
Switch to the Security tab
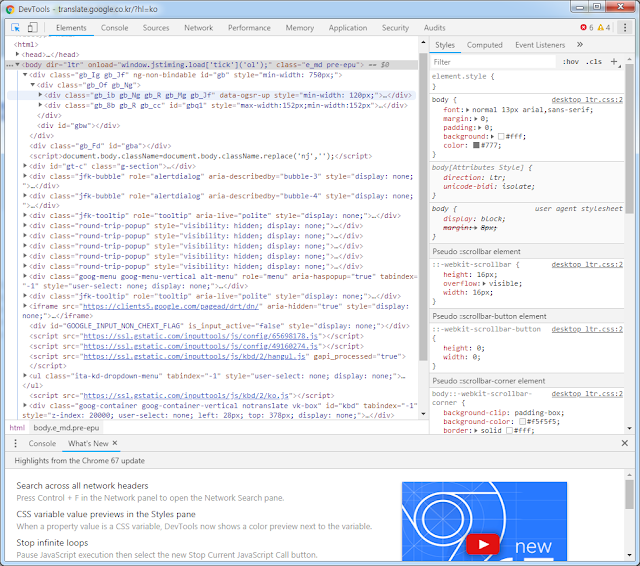[395, 28]
